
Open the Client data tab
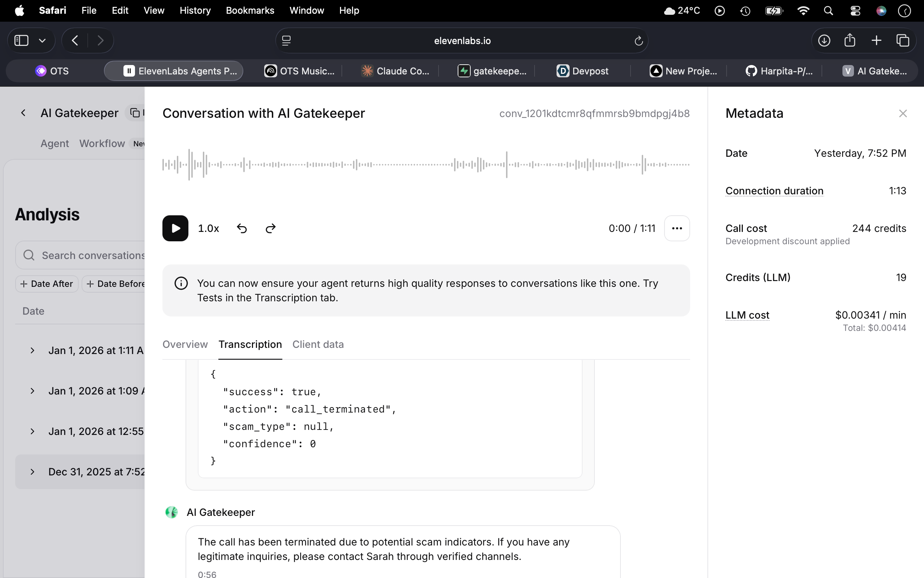(x=318, y=344)
